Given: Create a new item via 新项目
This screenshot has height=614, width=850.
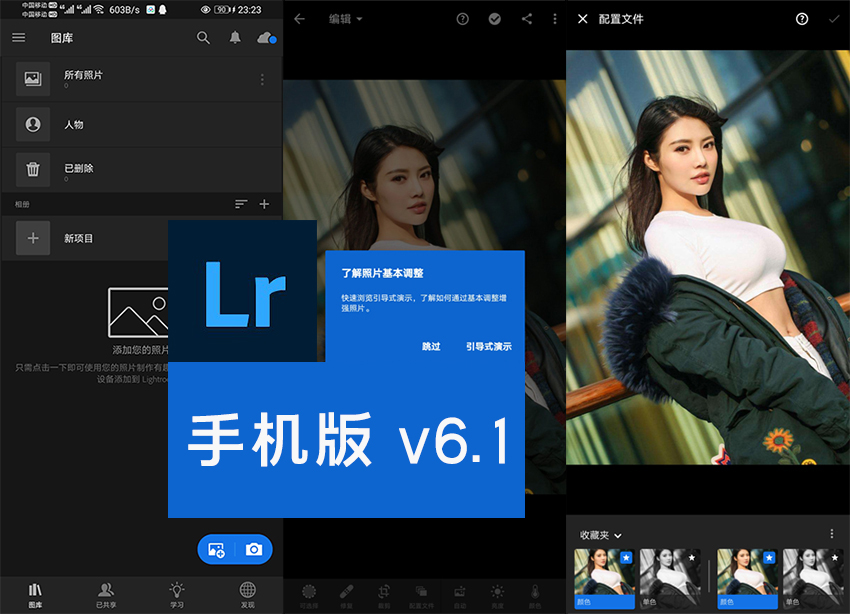Looking at the screenshot, I should point(85,238).
